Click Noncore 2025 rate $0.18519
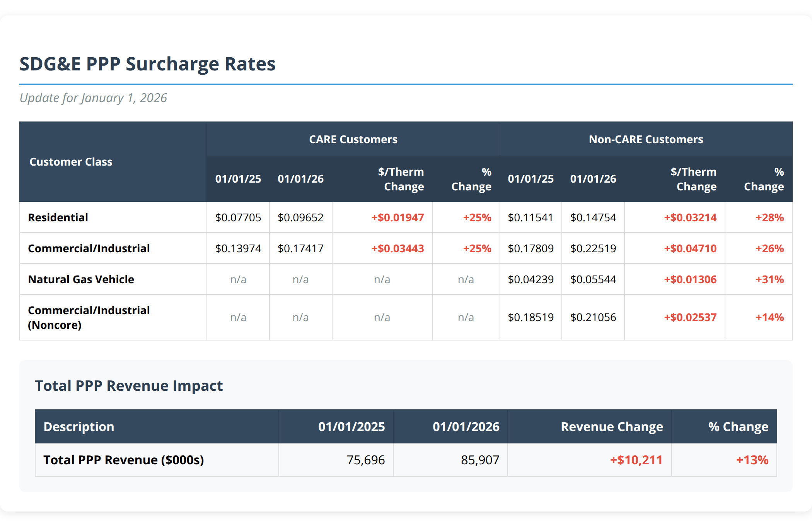The width and height of the screenshot is (812, 527). click(x=531, y=317)
